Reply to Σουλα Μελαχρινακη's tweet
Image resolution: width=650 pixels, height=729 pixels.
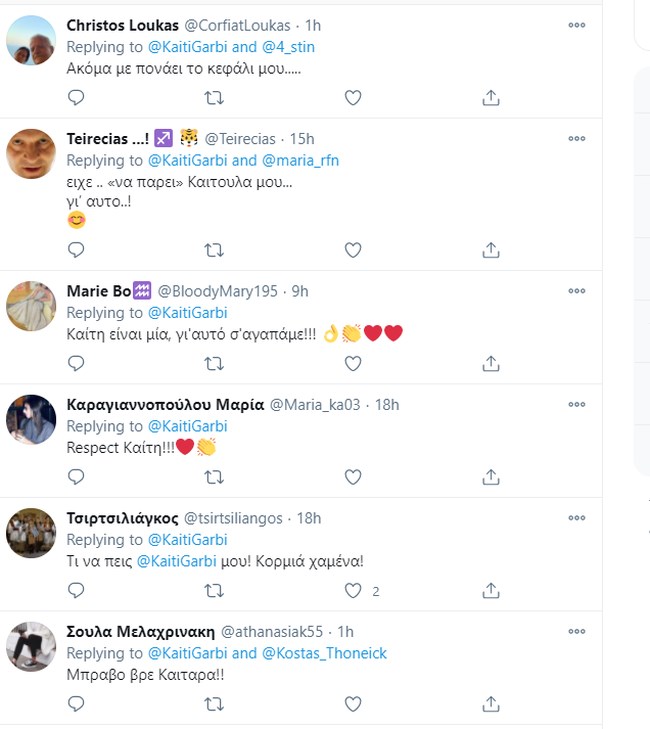tap(76, 704)
